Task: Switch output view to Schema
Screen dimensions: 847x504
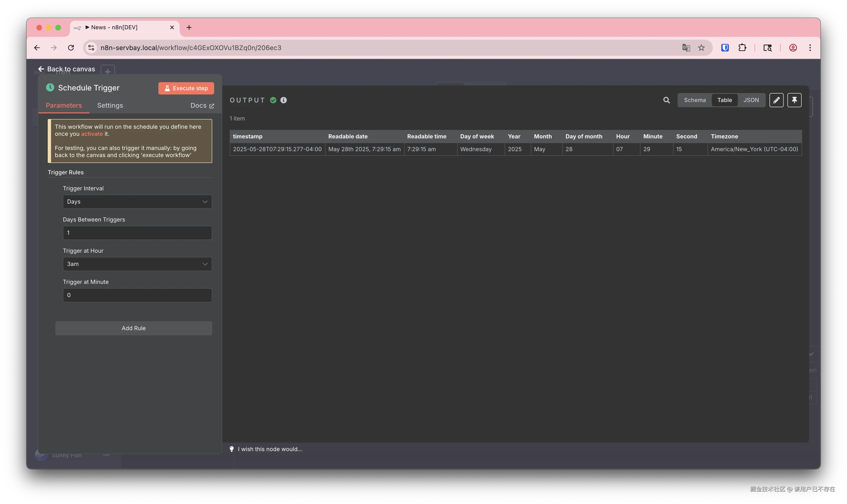Action: tap(695, 100)
